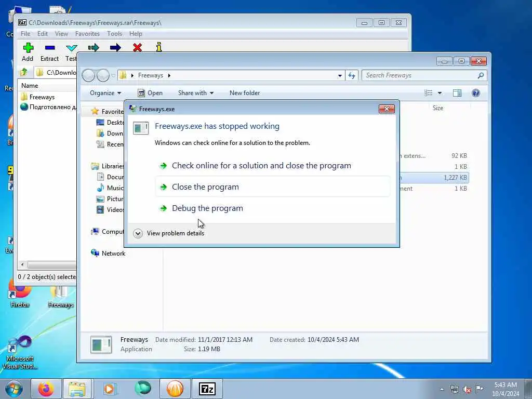
Task: Select Network in Explorer navigation pane
Action: (x=108, y=254)
